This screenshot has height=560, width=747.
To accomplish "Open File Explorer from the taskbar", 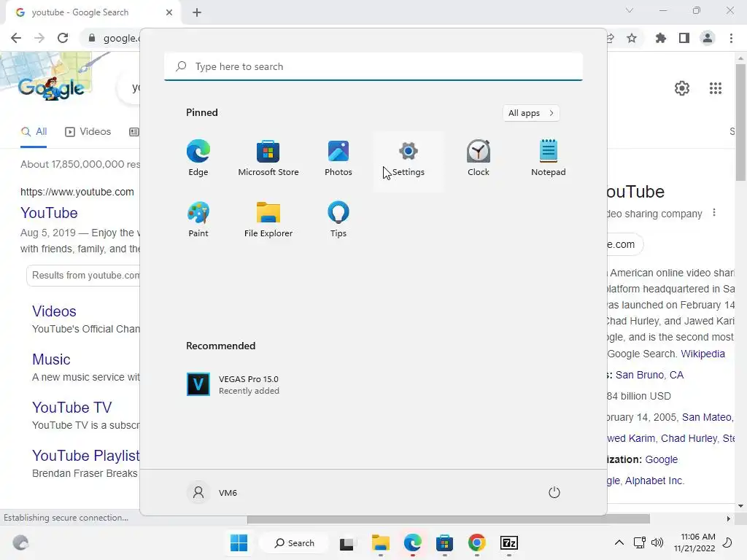I will 380,542.
